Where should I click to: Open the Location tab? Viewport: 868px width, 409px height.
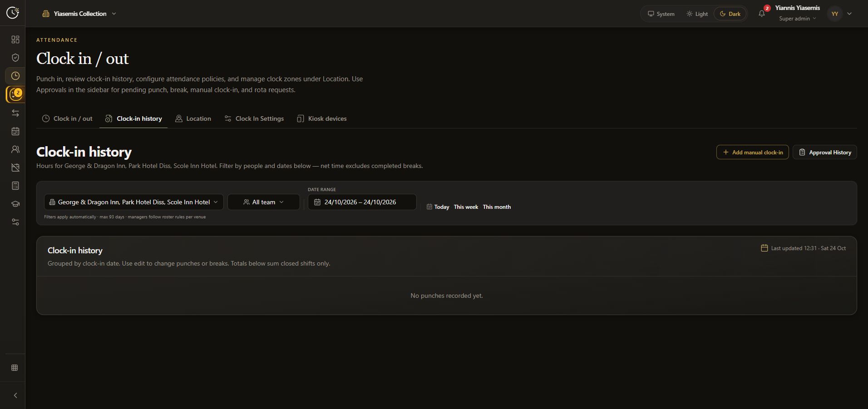193,118
